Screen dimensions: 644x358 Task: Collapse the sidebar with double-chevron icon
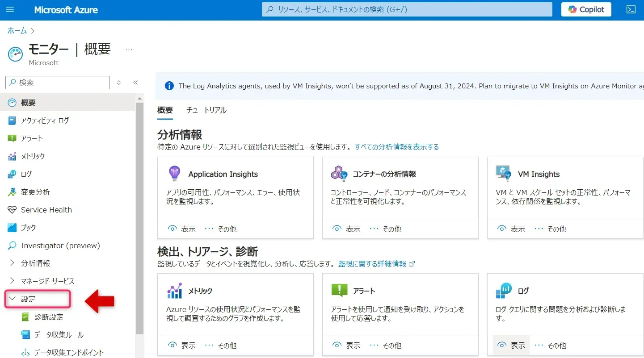(135, 83)
